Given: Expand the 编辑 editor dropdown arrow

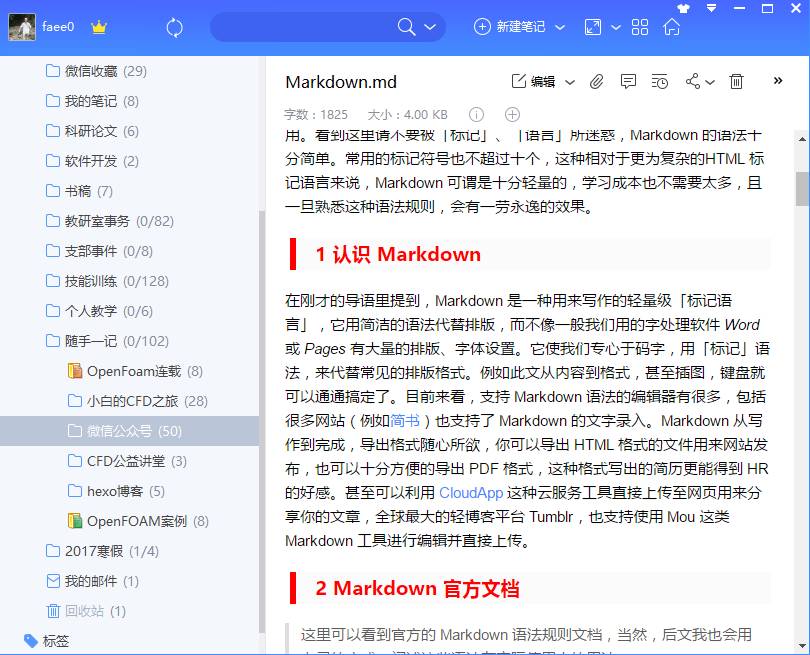Looking at the screenshot, I should pyautogui.click(x=570, y=82).
